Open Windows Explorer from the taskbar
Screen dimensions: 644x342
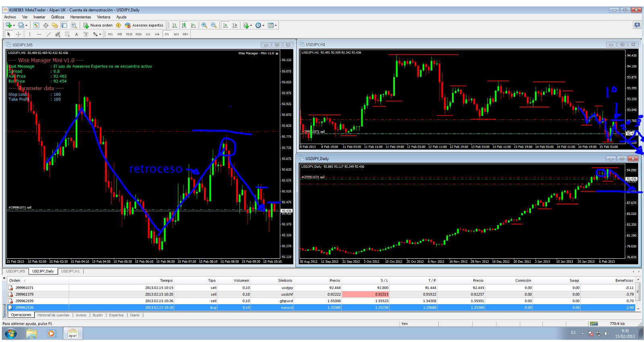(x=31, y=333)
